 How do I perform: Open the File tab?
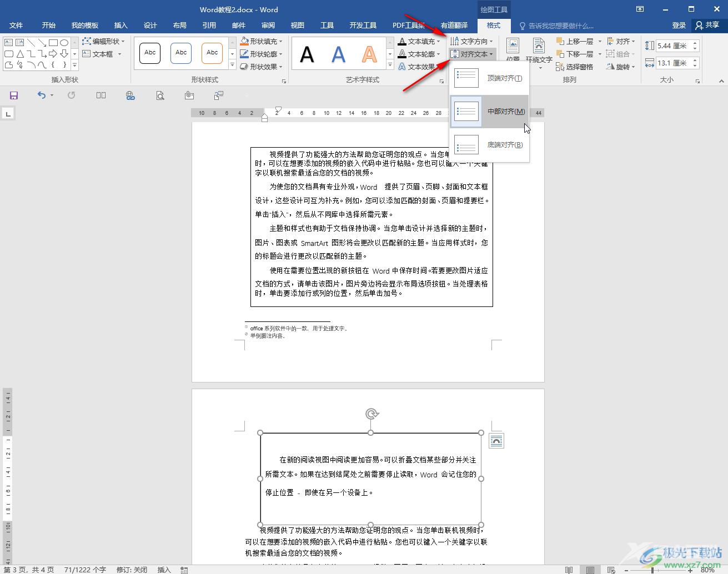click(x=16, y=26)
